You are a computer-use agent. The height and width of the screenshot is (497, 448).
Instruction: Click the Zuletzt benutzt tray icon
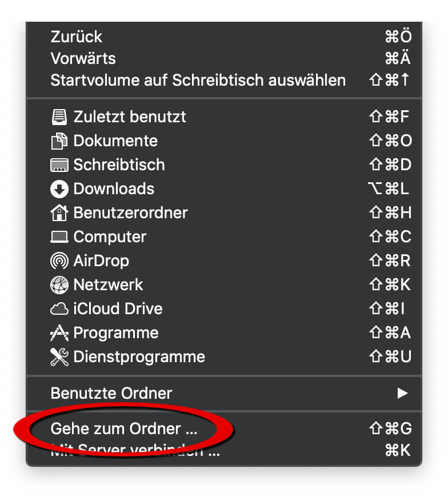(59, 117)
